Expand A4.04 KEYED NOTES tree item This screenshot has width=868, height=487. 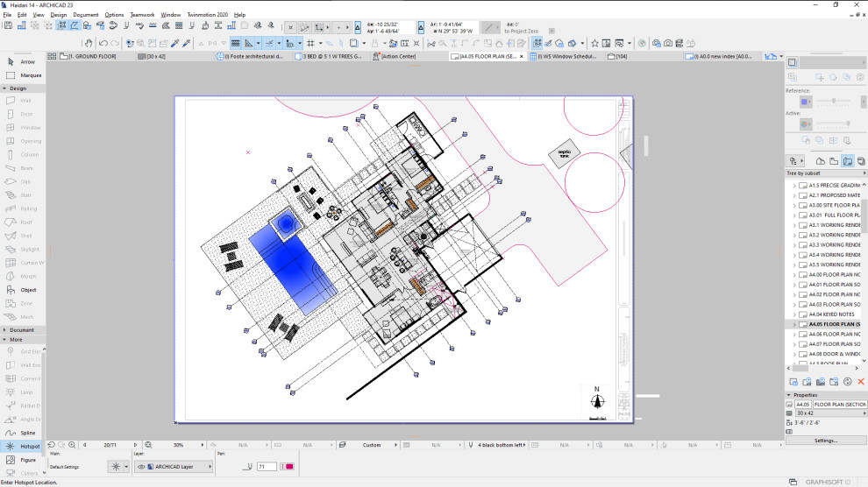pyautogui.click(x=794, y=314)
